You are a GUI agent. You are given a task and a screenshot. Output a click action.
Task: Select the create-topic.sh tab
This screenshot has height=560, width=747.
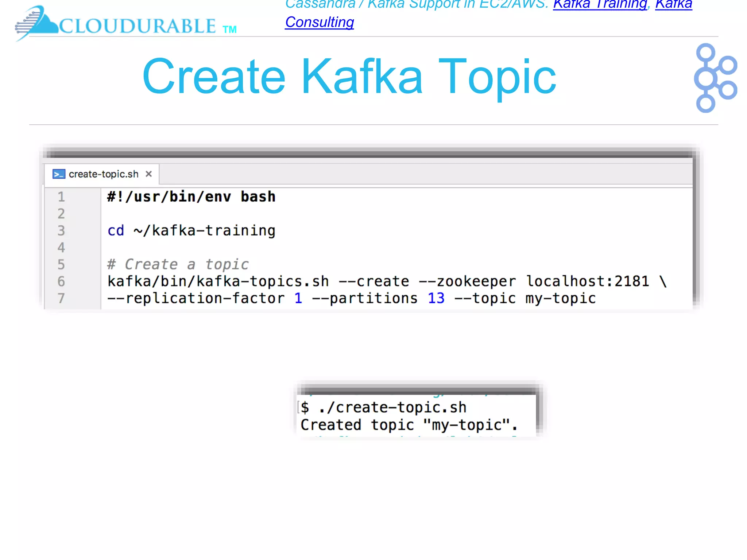103,174
